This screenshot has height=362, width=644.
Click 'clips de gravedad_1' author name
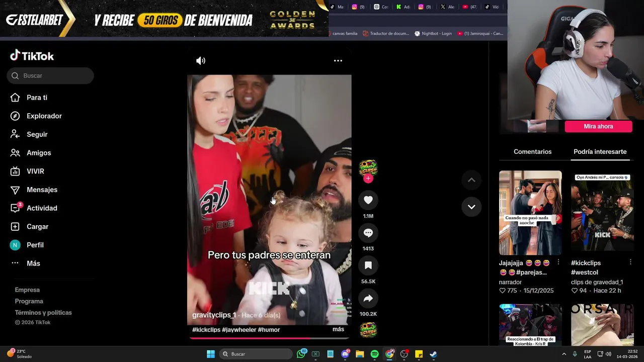597,282
